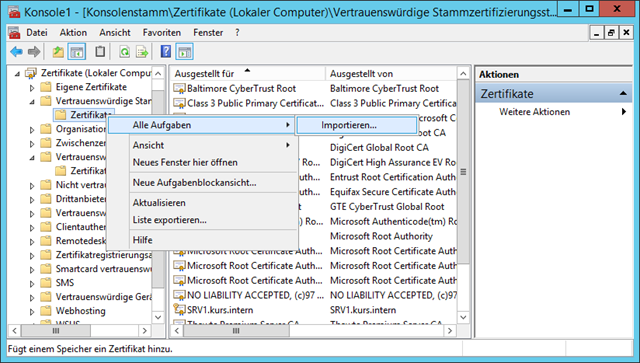Screen dimensions: 640x363
Task: Click Aktualisieren in the context menu
Action: 202,203
